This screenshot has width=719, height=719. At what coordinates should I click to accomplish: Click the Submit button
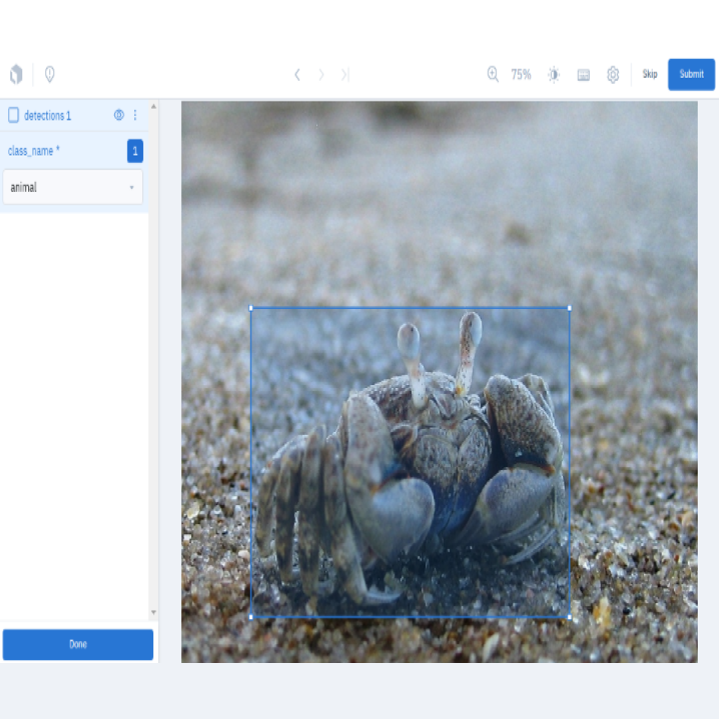click(x=691, y=74)
